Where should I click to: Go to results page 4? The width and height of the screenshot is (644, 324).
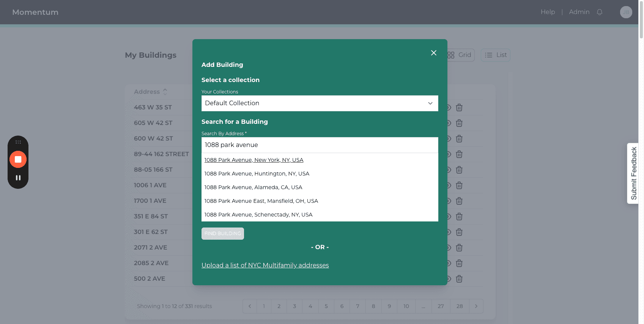click(310, 306)
